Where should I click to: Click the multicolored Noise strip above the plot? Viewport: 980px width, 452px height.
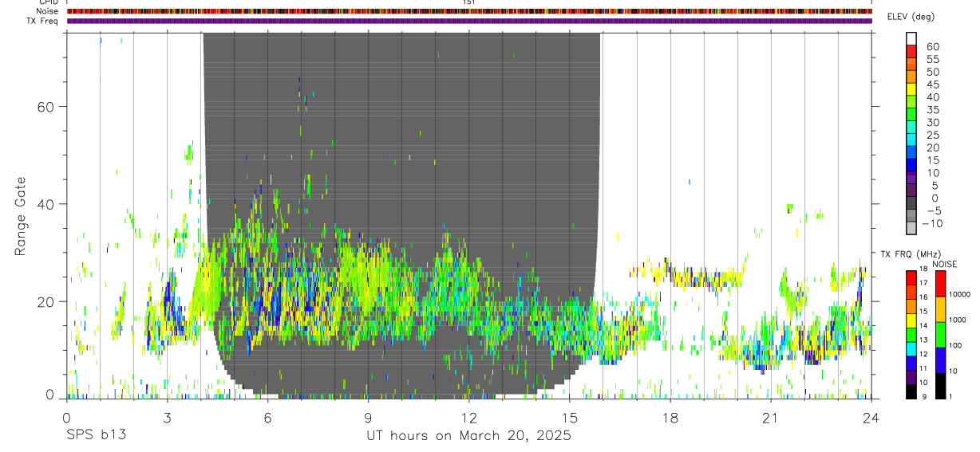click(x=469, y=11)
